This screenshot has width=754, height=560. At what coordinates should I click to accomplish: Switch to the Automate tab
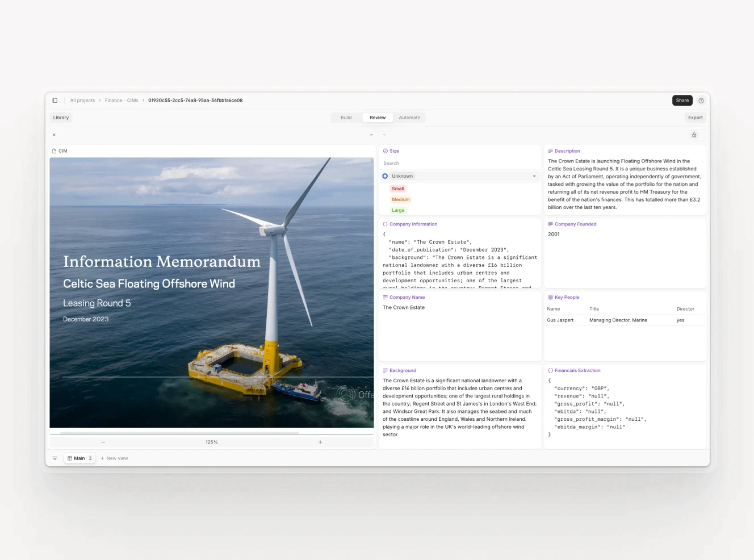[409, 118]
